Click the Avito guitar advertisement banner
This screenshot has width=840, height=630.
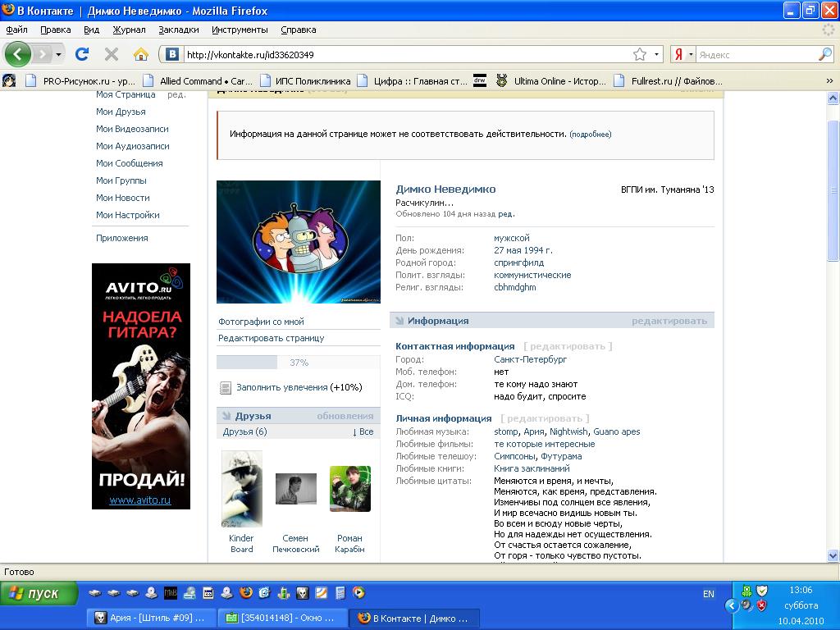point(141,386)
